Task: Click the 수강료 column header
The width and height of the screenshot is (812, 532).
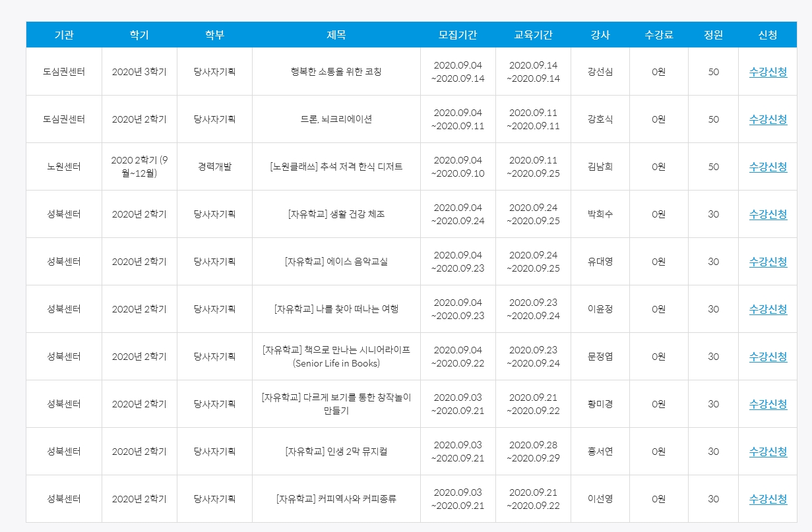Action: coord(658,35)
